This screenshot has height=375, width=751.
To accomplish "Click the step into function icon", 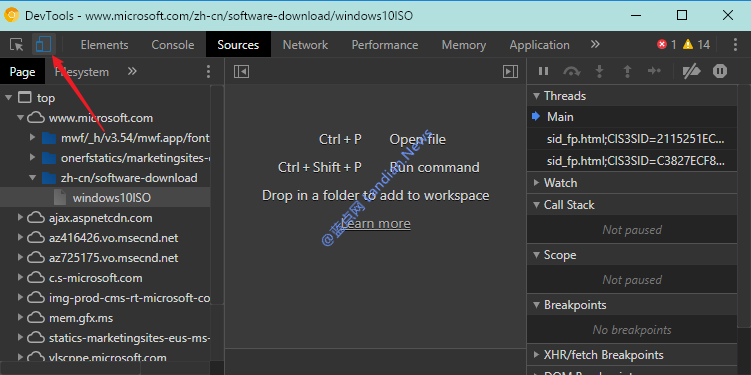I will click(599, 71).
